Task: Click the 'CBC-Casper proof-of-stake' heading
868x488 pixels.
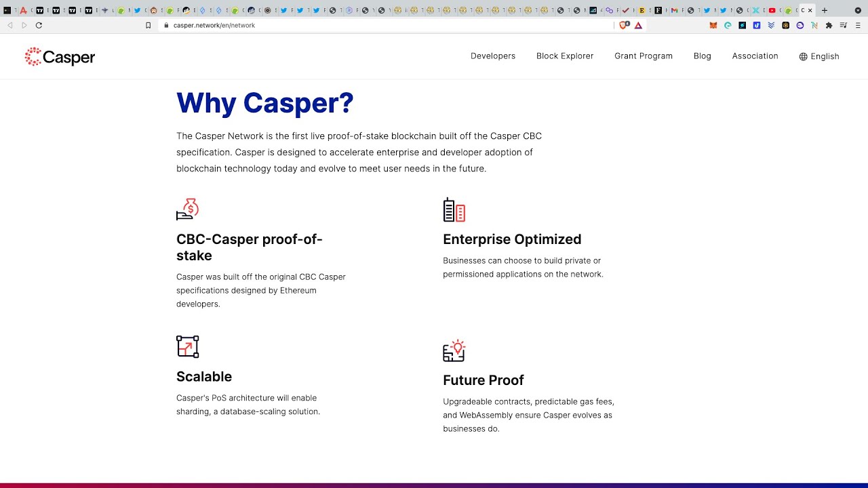Action: click(250, 247)
